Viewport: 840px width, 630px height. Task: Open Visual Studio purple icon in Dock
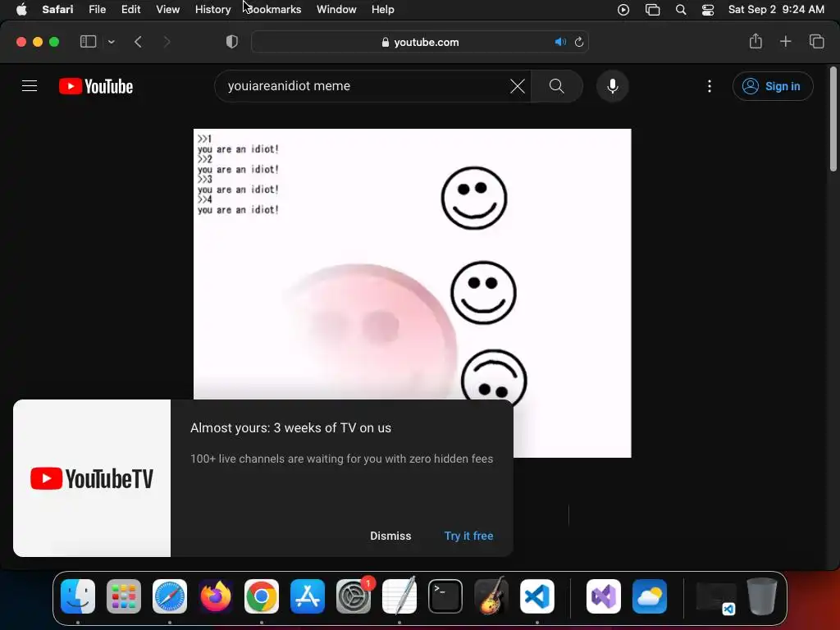click(604, 596)
